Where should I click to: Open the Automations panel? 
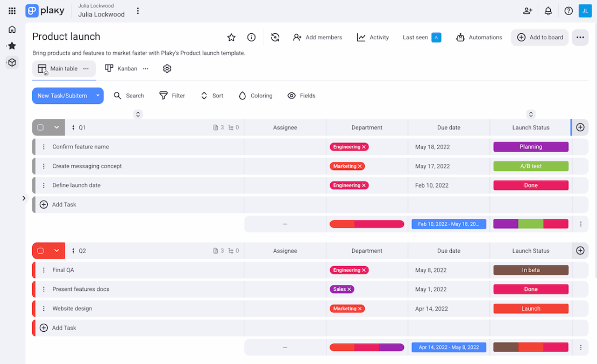[478, 37]
